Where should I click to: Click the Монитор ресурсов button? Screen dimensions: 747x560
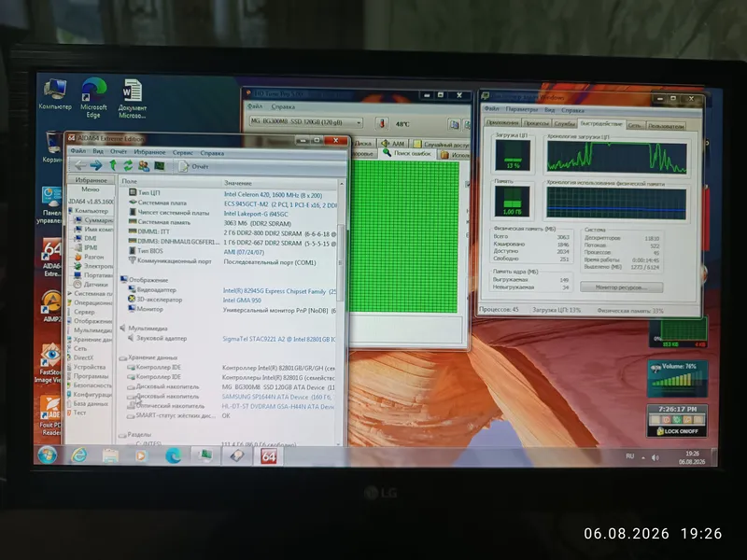[x=621, y=287]
